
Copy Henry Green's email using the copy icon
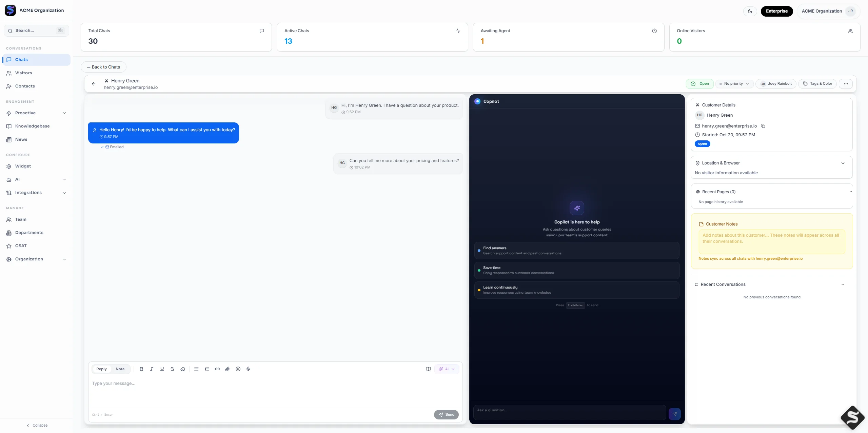(x=763, y=126)
